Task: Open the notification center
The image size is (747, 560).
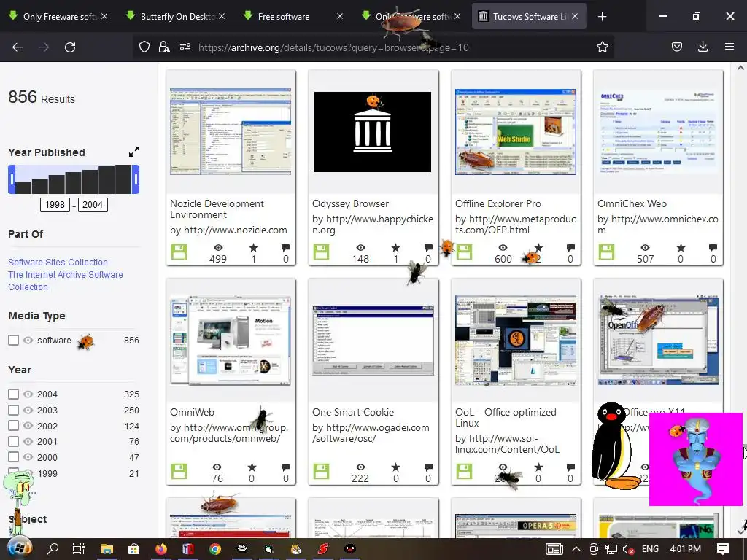Action: (723, 549)
